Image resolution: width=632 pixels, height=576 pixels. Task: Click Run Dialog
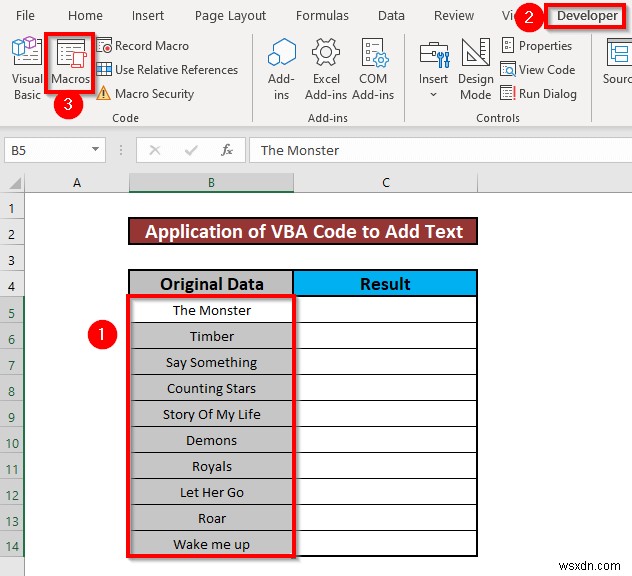tap(538, 94)
